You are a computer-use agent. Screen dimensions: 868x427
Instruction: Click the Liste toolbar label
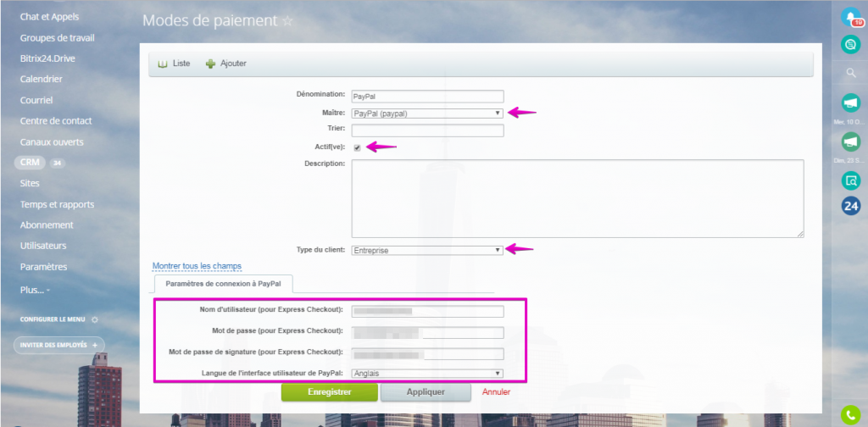[181, 64]
